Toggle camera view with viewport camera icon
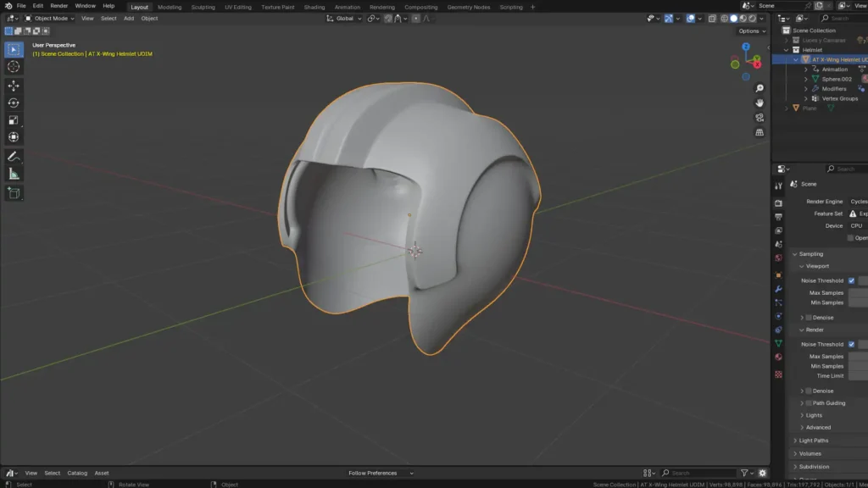The width and height of the screenshot is (868, 488). 759,117
